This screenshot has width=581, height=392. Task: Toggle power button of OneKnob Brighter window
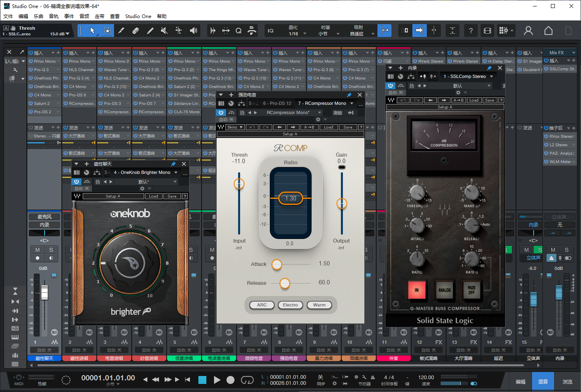[76, 182]
